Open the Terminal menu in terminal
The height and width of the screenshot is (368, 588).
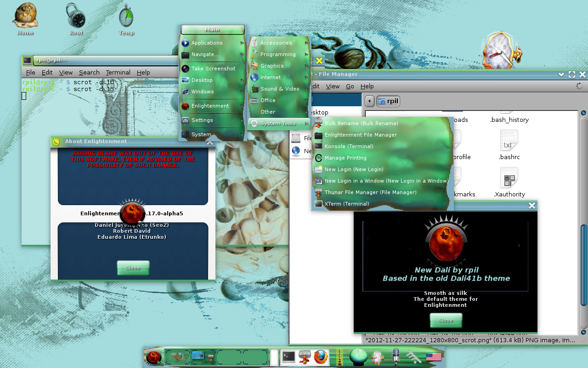(x=118, y=72)
